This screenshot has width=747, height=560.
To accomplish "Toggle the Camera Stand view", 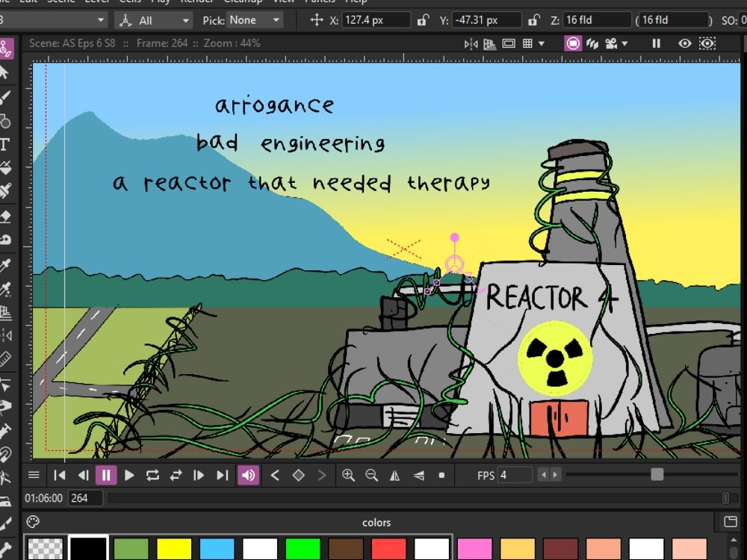I will tap(573, 44).
